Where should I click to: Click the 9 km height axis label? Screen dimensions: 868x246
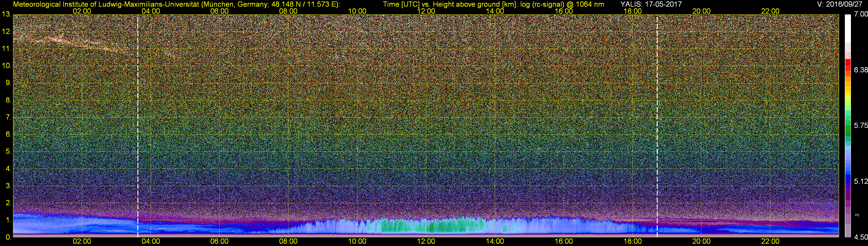point(8,83)
